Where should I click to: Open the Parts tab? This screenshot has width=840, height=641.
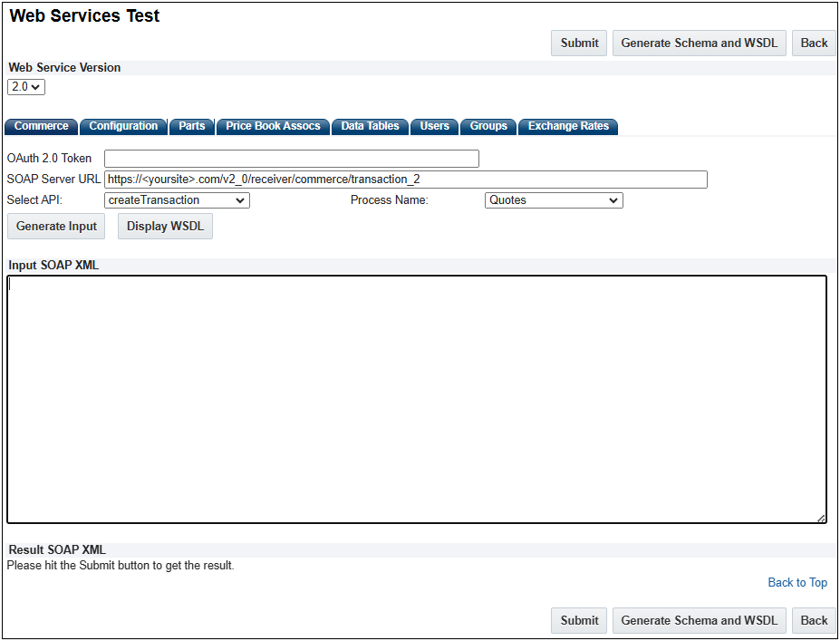[x=191, y=126]
